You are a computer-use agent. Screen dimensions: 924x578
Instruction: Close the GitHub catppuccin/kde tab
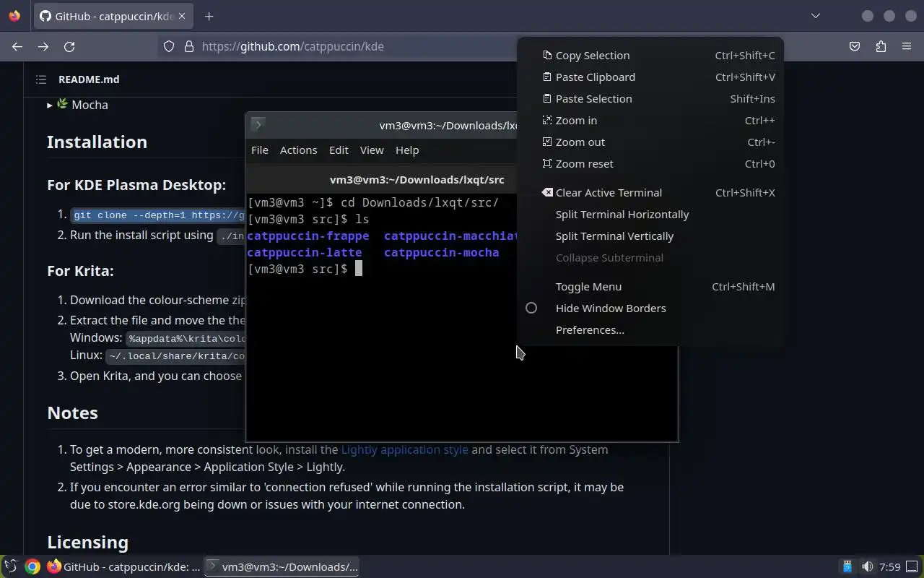click(x=182, y=16)
